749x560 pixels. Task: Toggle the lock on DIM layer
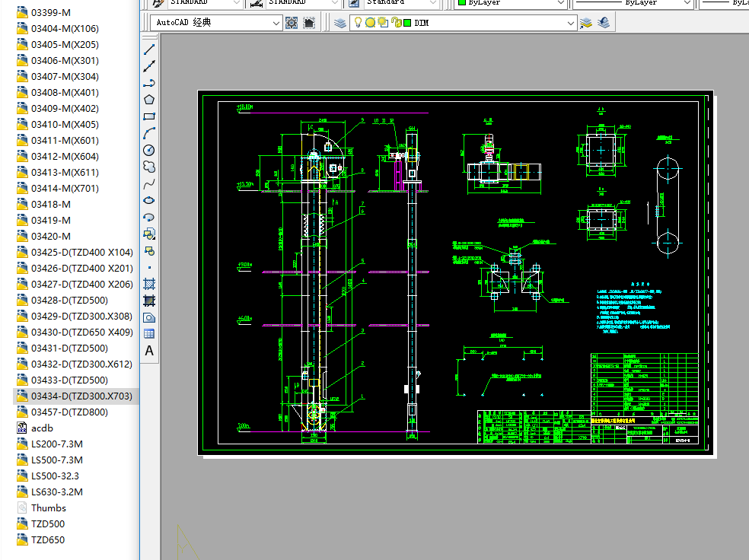pos(395,23)
